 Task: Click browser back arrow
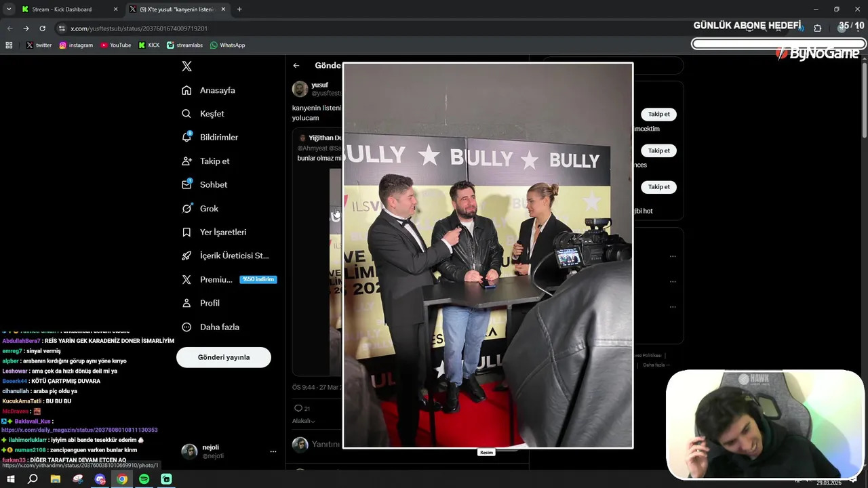[x=9, y=28]
